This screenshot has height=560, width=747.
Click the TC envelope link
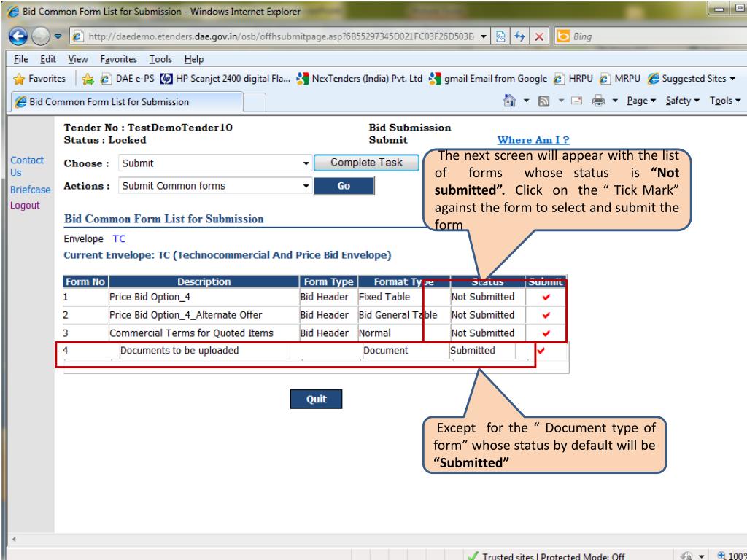pyautogui.click(x=119, y=238)
